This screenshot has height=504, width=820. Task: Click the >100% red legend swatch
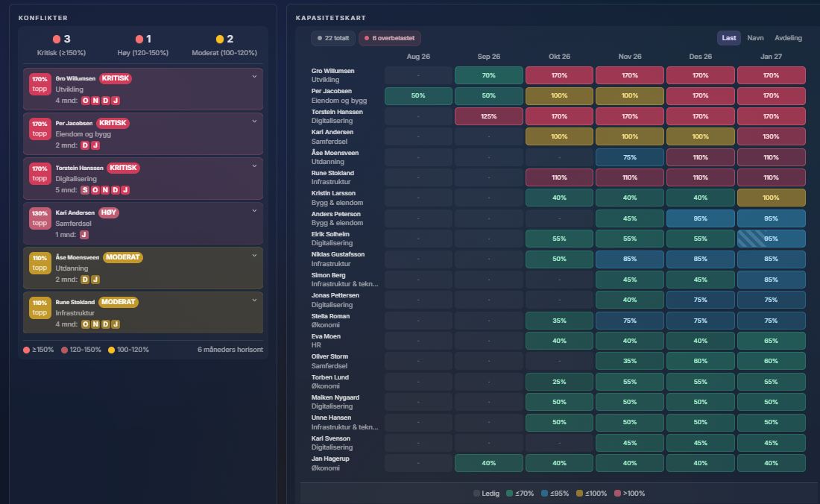point(617,493)
